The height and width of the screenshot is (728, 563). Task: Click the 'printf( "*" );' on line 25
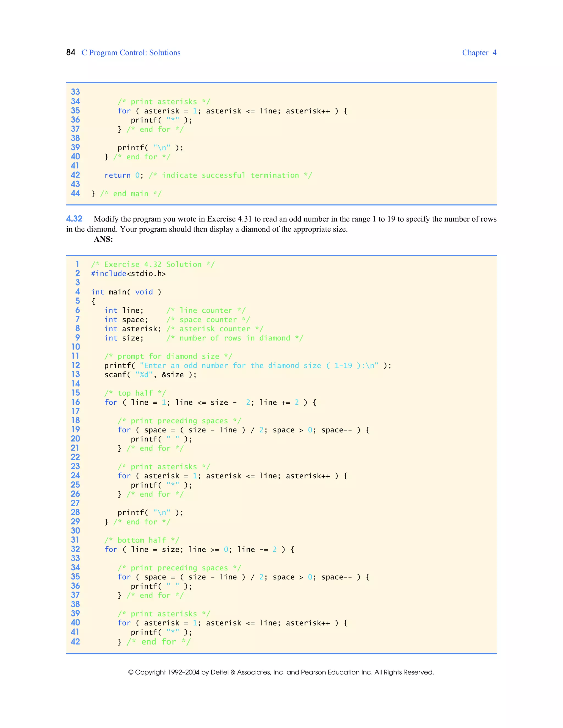tap(161, 485)
